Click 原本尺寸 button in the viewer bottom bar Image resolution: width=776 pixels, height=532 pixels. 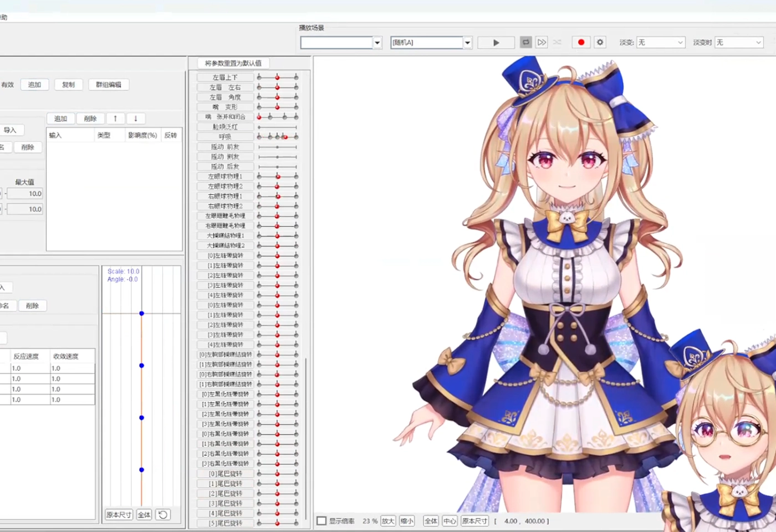pos(474,521)
